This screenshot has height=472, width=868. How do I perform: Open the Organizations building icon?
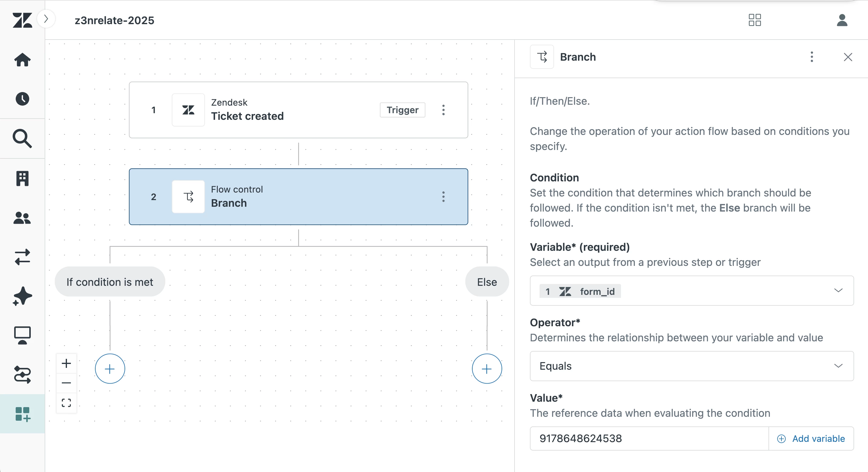[22, 178]
